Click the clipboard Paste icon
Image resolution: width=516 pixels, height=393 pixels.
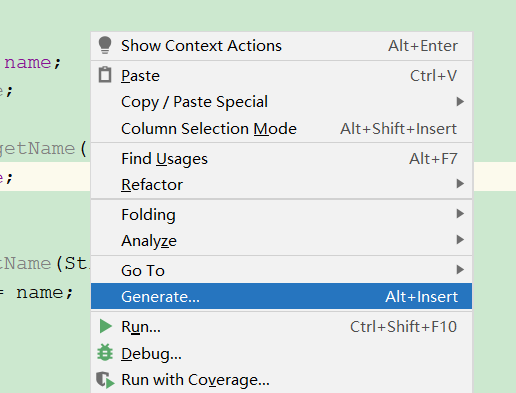(x=105, y=75)
